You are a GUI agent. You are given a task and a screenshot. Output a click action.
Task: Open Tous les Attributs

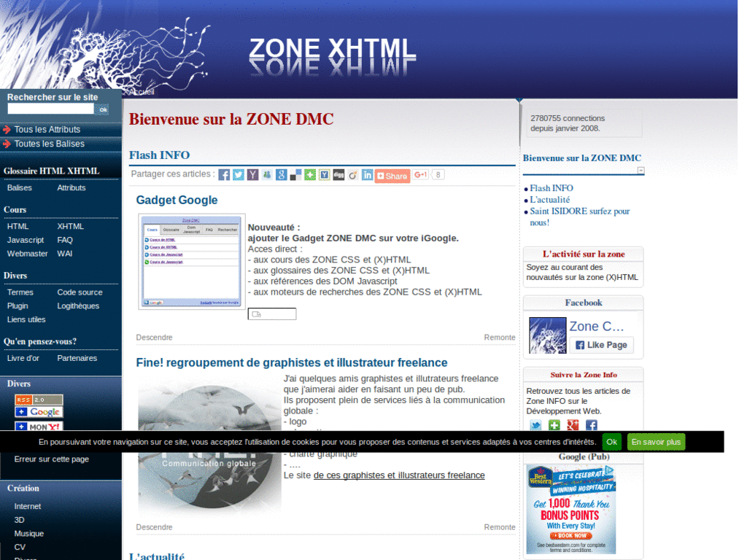point(47,130)
